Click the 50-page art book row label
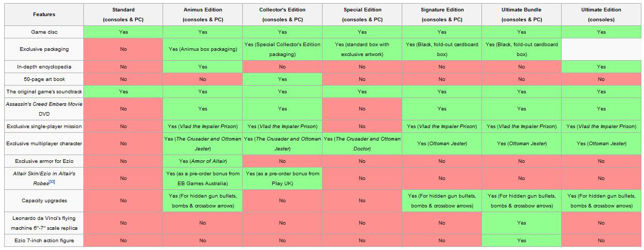 44,79
